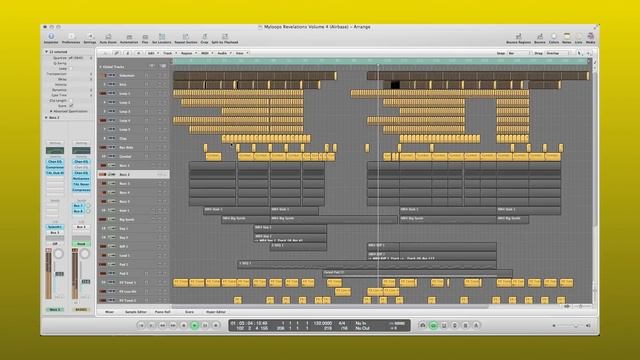The width and height of the screenshot is (640, 360).
Task: Toggle the Score checkbox in the Inspector
Action: pyautogui.click(x=71, y=106)
